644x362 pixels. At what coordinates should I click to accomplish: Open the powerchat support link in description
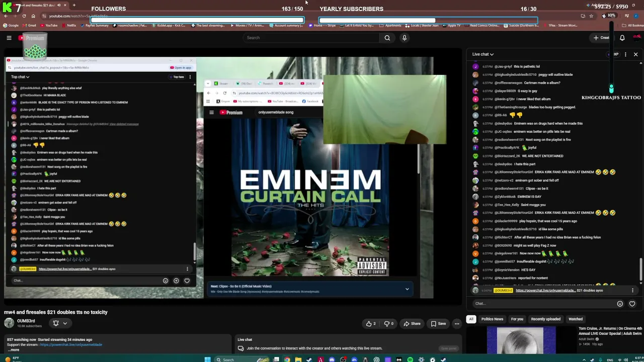(71, 345)
